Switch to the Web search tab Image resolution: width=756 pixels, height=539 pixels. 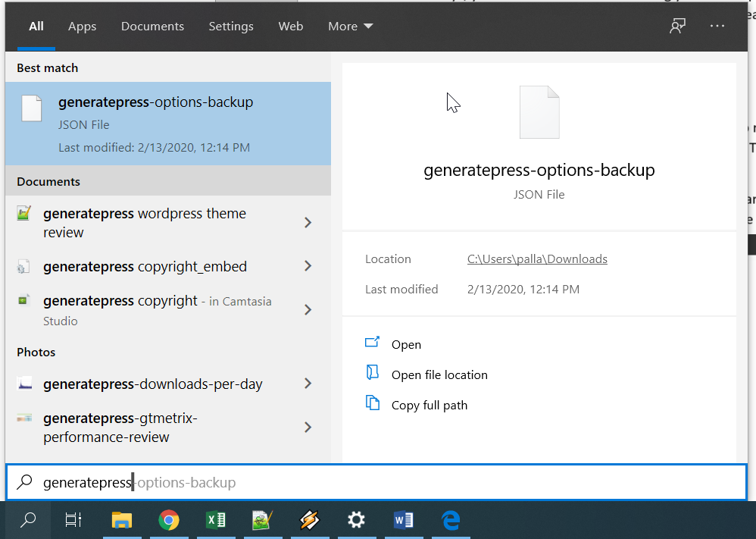[291, 26]
